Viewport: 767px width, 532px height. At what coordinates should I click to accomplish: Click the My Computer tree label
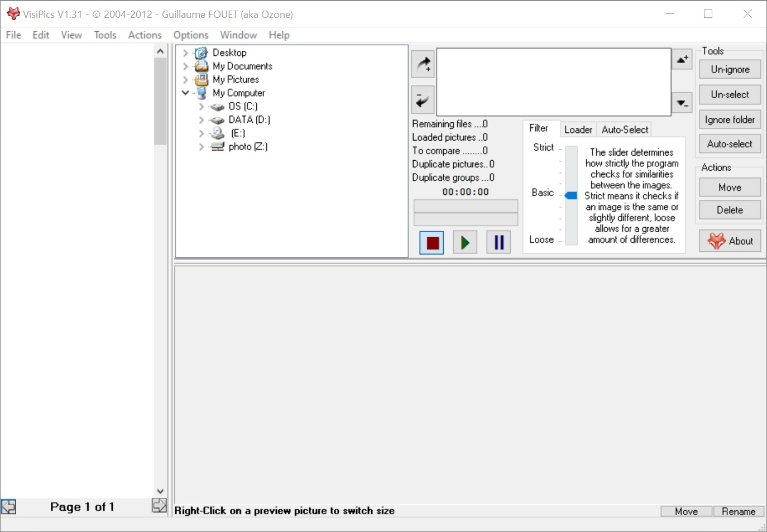point(239,93)
